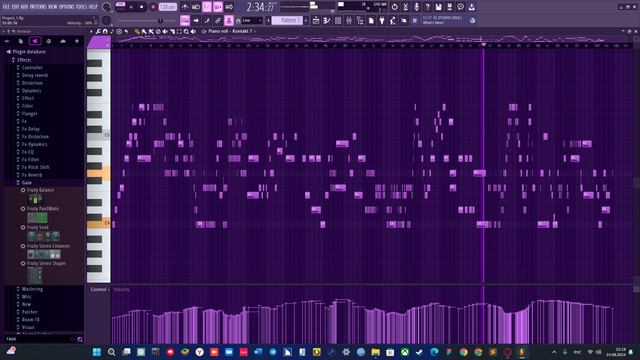Toggle typing keyboard to piano
The height and width of the screenshot is (360, 640).
(185, 20)
